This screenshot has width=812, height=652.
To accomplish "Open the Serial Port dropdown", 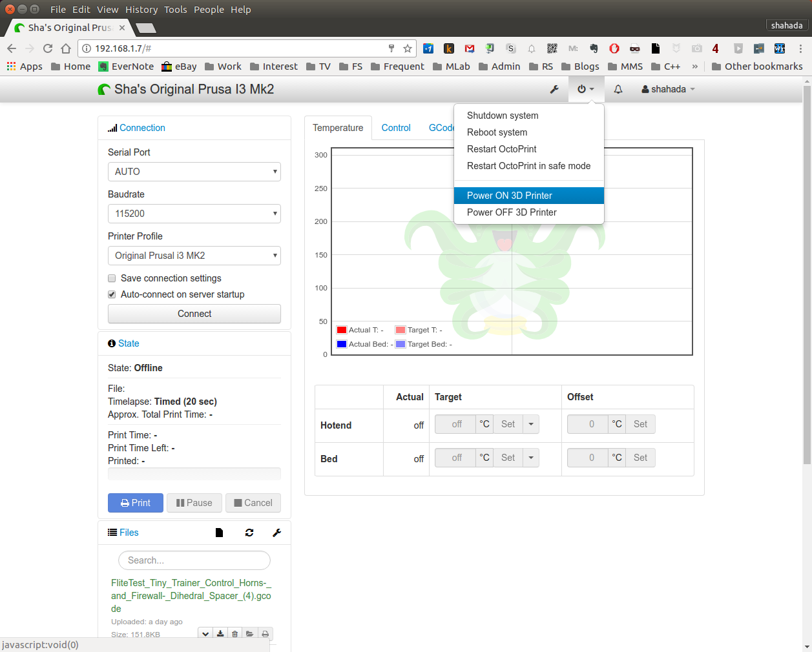I will [x=194, y=172].
